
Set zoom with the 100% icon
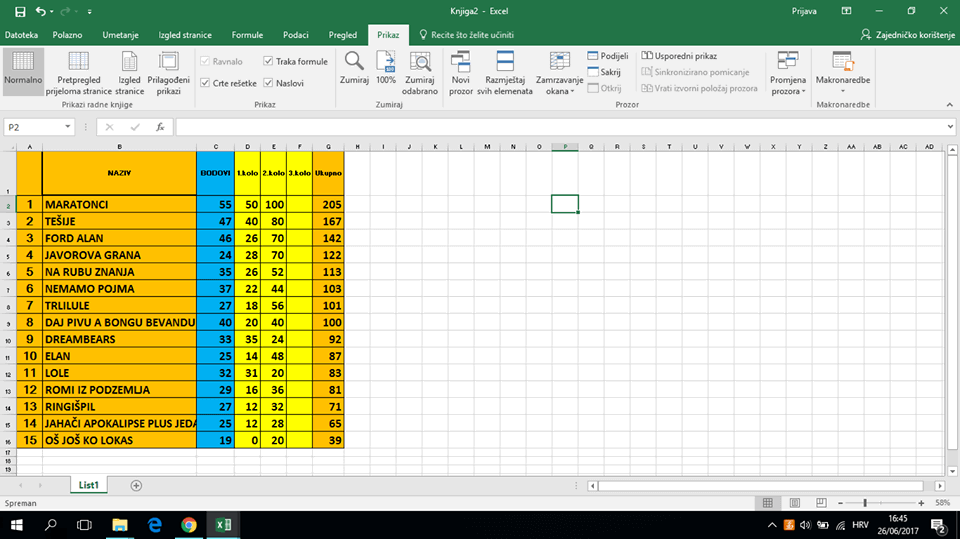[386, 62]
